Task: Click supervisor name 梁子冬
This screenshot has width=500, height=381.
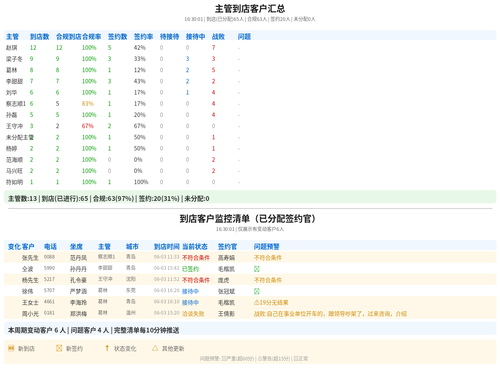Action: click(14, 59)
